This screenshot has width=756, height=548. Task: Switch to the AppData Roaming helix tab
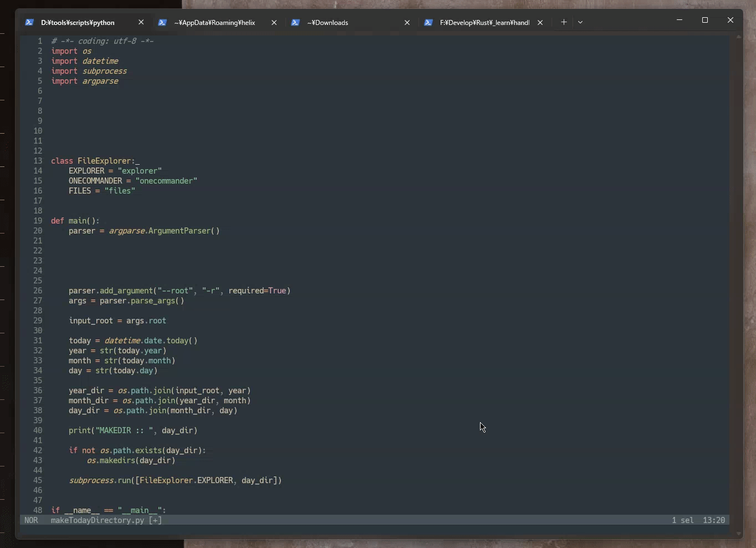click(x=215, y=22)
